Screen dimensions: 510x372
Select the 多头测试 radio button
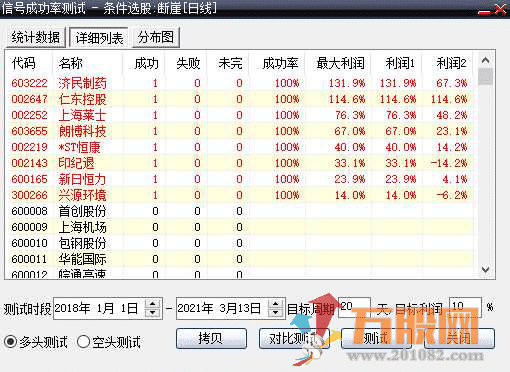coord(11,342)
